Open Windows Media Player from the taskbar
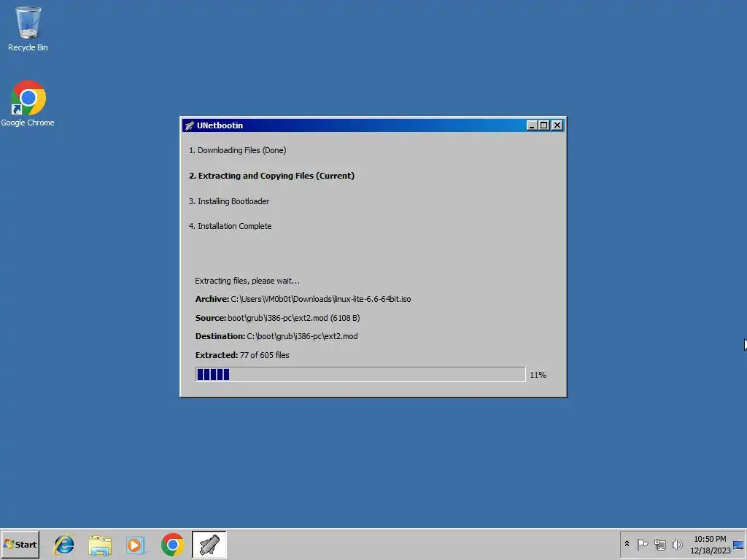 [x=136, y=545]
